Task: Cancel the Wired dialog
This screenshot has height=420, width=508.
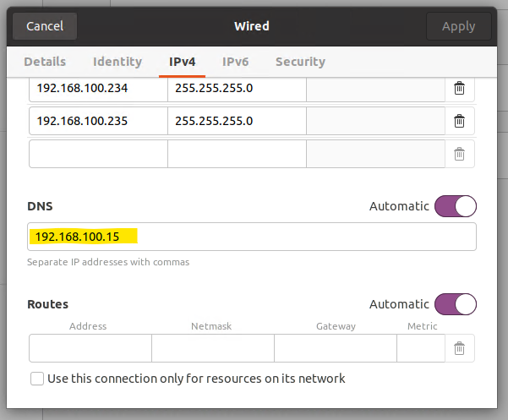Action: tap(45, 26)
